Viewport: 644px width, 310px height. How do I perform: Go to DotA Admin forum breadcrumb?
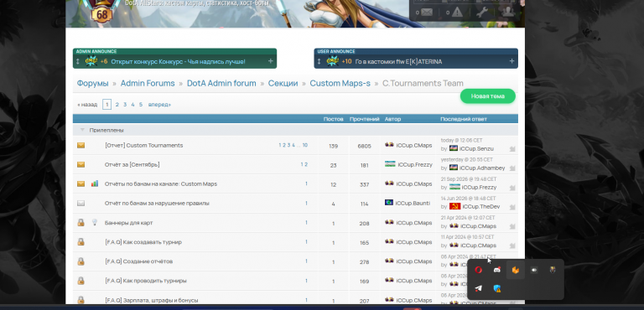221,83
